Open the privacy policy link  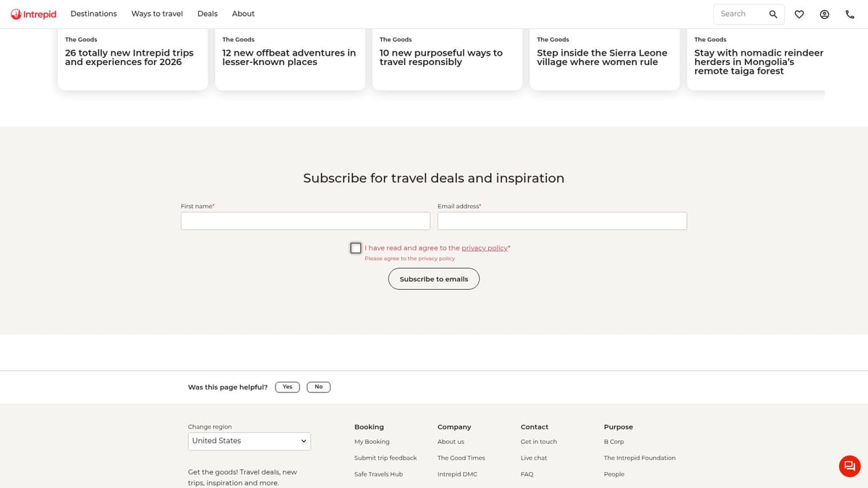click(485, 248)
